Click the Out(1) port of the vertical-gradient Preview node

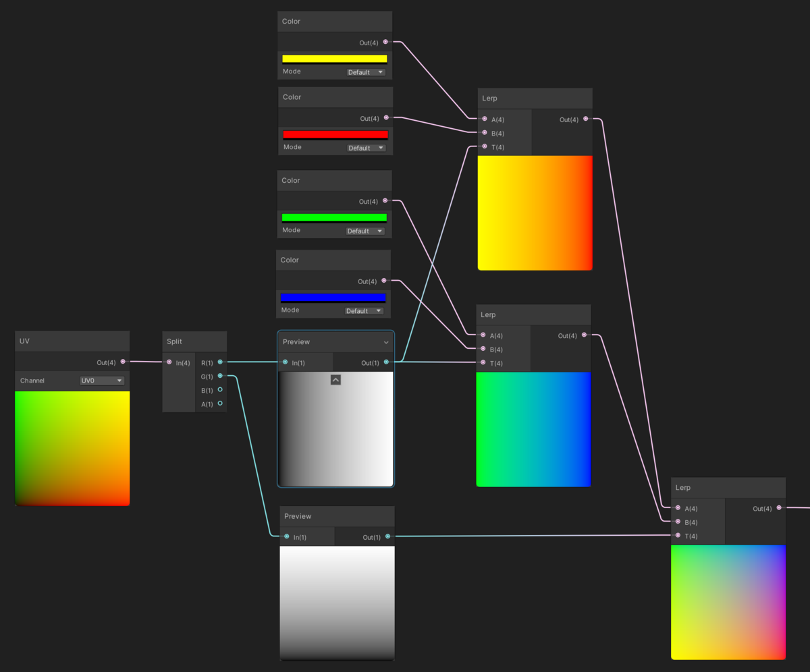387,536
